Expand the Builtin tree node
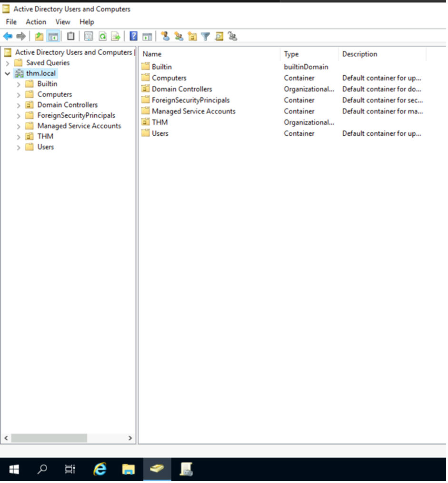 click(x=19, y=84)
